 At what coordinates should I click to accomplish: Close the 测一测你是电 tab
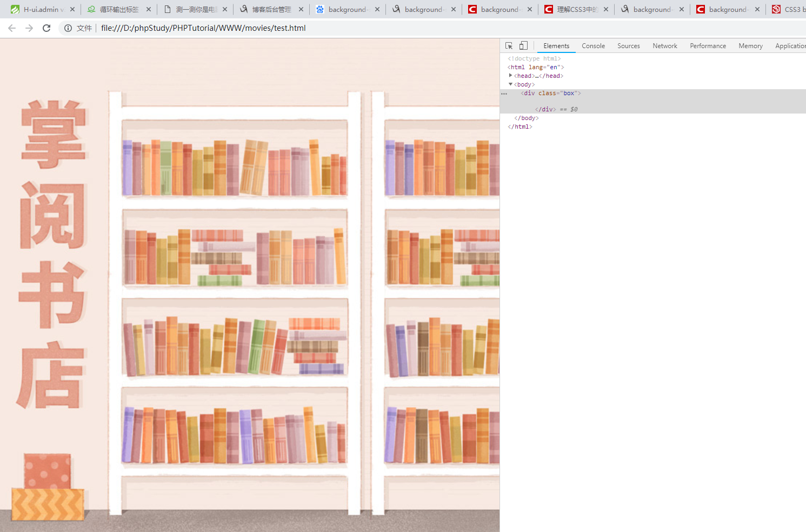(x=225, y=9)
